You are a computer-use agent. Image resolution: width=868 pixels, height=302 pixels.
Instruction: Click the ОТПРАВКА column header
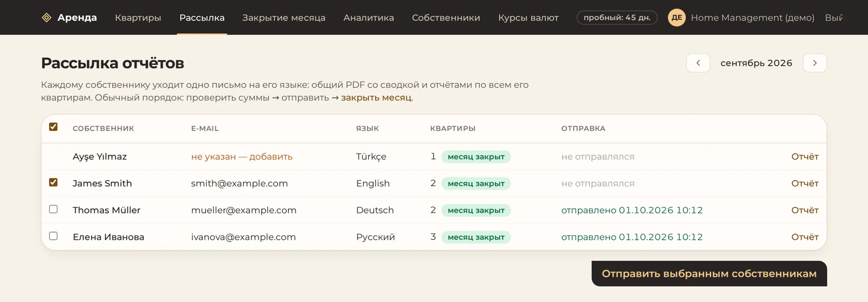pyautogui.click(x=583, y=128)
